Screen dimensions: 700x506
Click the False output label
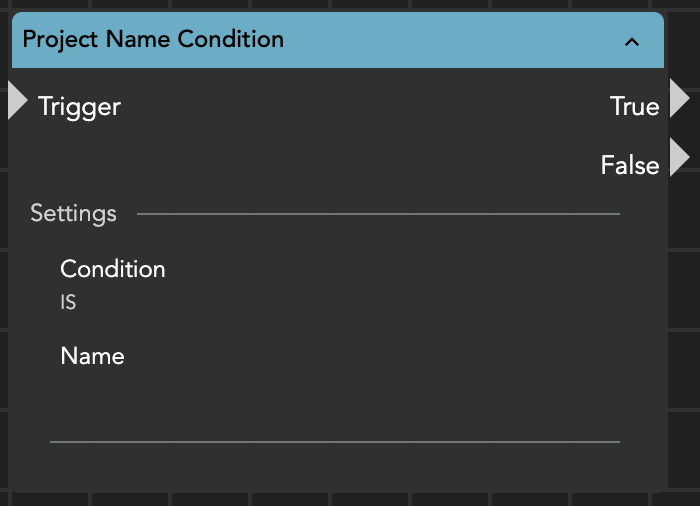click(x=629, y=165)
